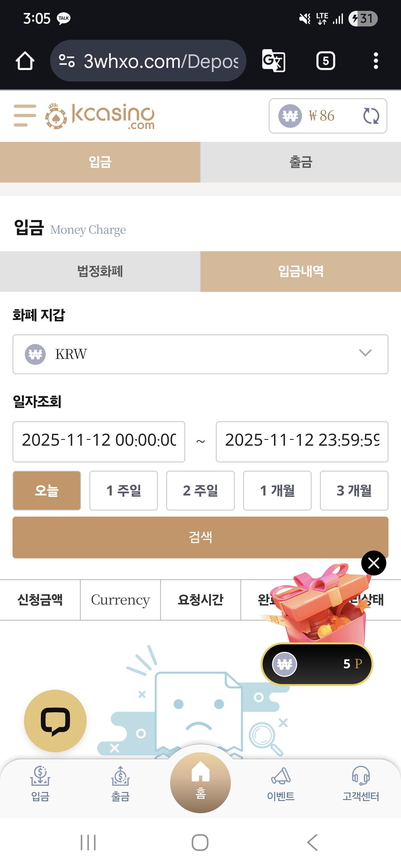Select the 3 개월 date range

coord(354,490)
